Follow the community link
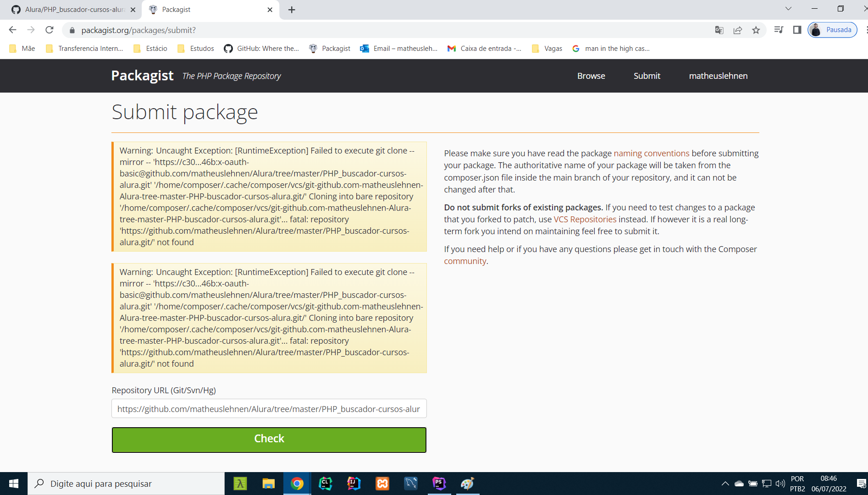The width and height of the screenshot is (868, 495). pyautogui.click(x=465, y=261)
